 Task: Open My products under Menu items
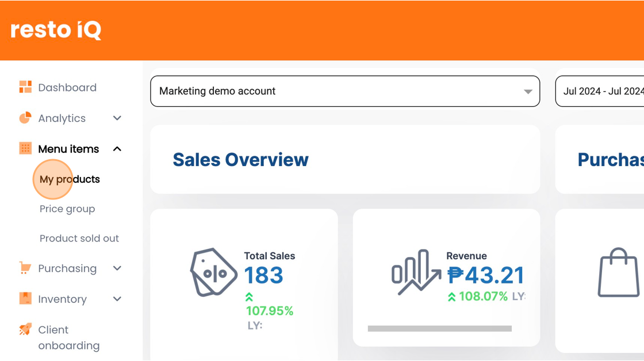click(70, 179)
